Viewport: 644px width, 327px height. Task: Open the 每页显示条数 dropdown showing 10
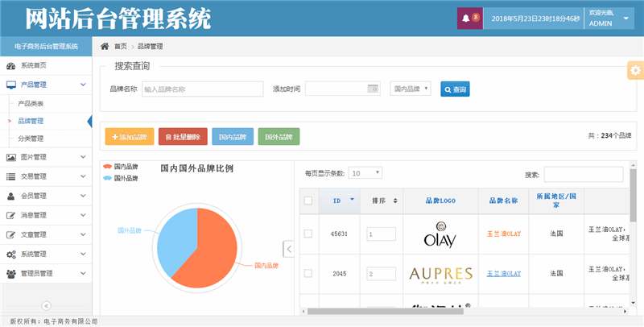365,173
